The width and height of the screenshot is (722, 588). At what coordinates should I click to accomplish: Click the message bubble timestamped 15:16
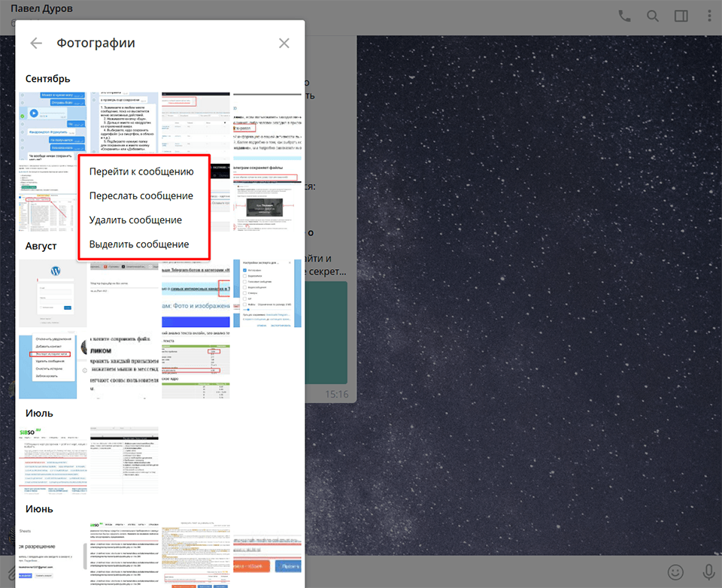pos(329,338)
